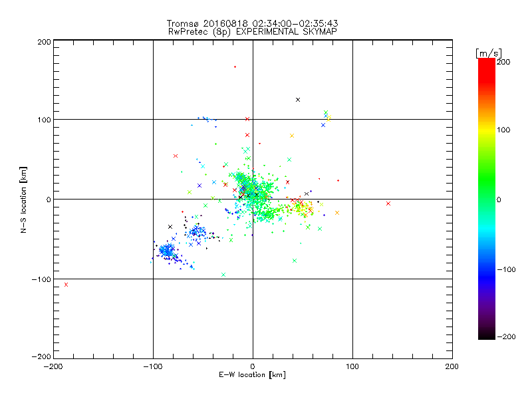Click the 'N-S location [km]' axis label
532x399 pixels.
point(23,200)
